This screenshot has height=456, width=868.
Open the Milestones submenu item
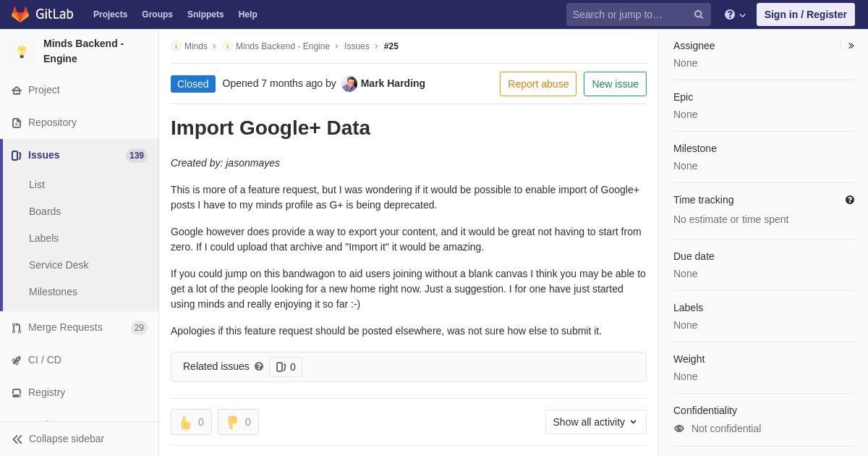point(53,292)
